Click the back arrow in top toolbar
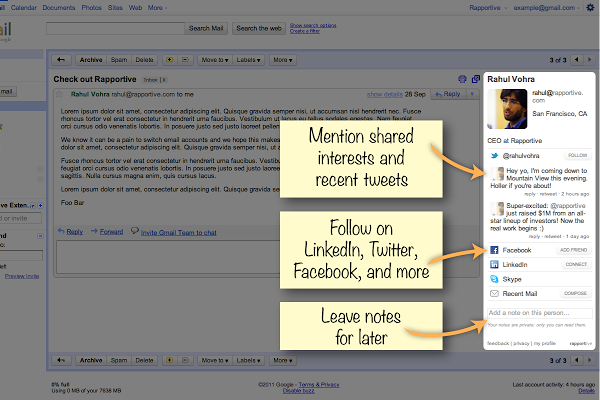Screen dimensions: 600x400 pos(62,60)
